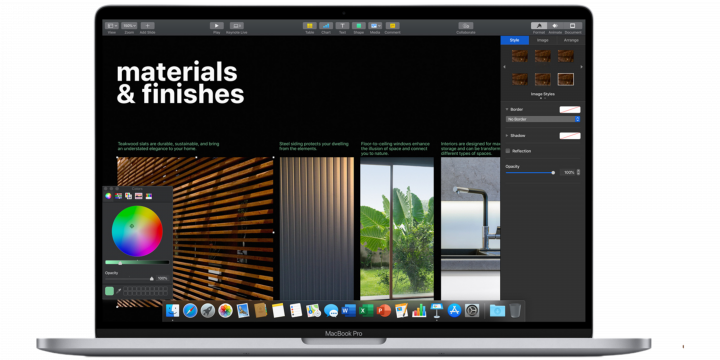The width and height of the screenshot is (720, 360).
Task: Insert a Shape from the toolbar
Action: (359, 26)
